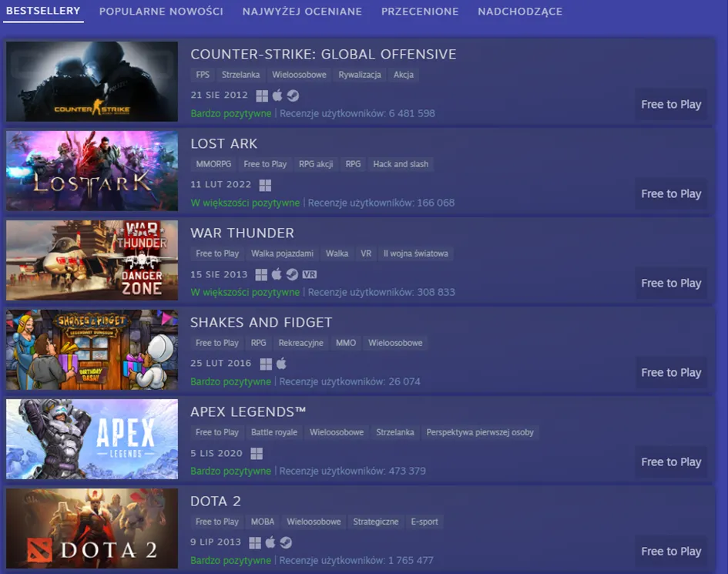
Task: Click the SteamOS icon in Counter-Strike row
Action: (293, 96)
